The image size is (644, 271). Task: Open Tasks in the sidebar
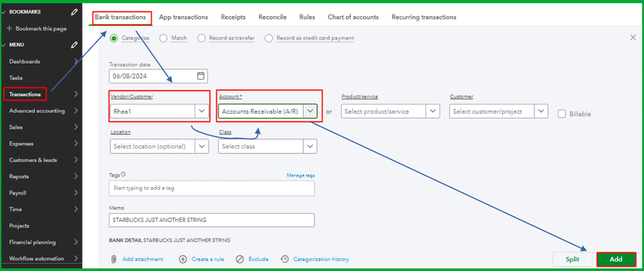pos(16,77)
